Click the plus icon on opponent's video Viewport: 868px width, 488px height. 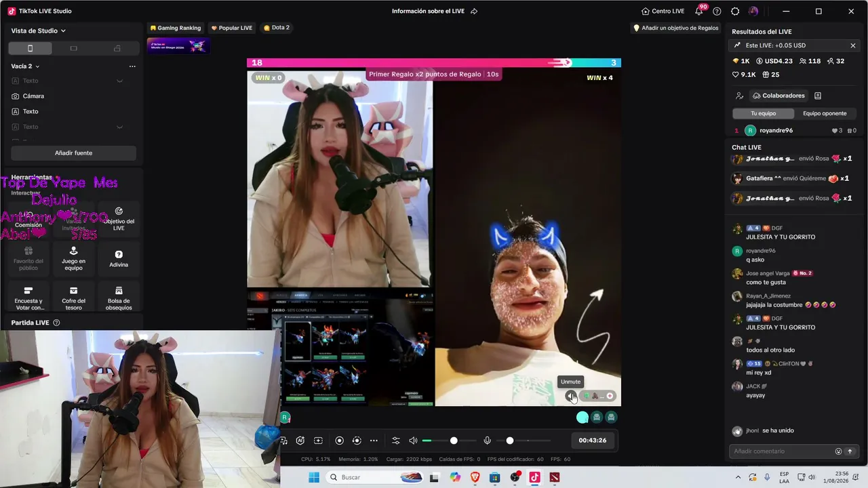tap(610, 396)
